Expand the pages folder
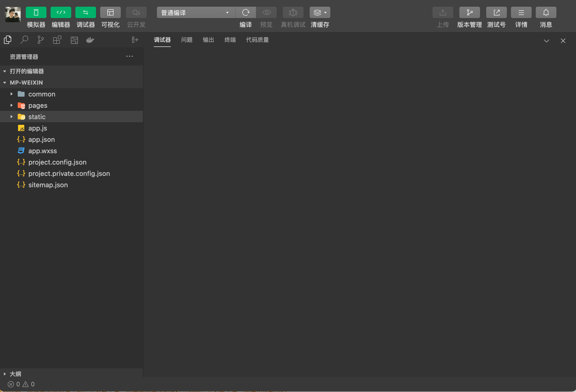The image size is (576, 392). point(38,105)
